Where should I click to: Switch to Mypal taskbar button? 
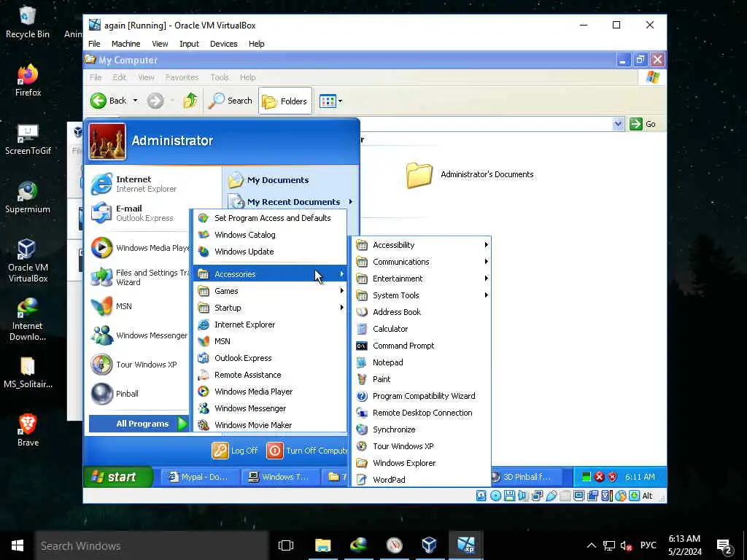[x=199, y=477]
